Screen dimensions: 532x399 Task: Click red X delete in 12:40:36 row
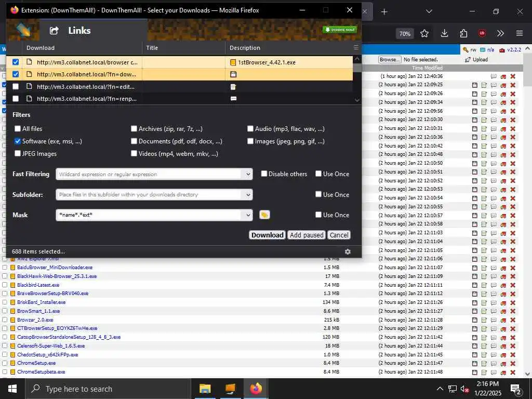pos(513,76)
